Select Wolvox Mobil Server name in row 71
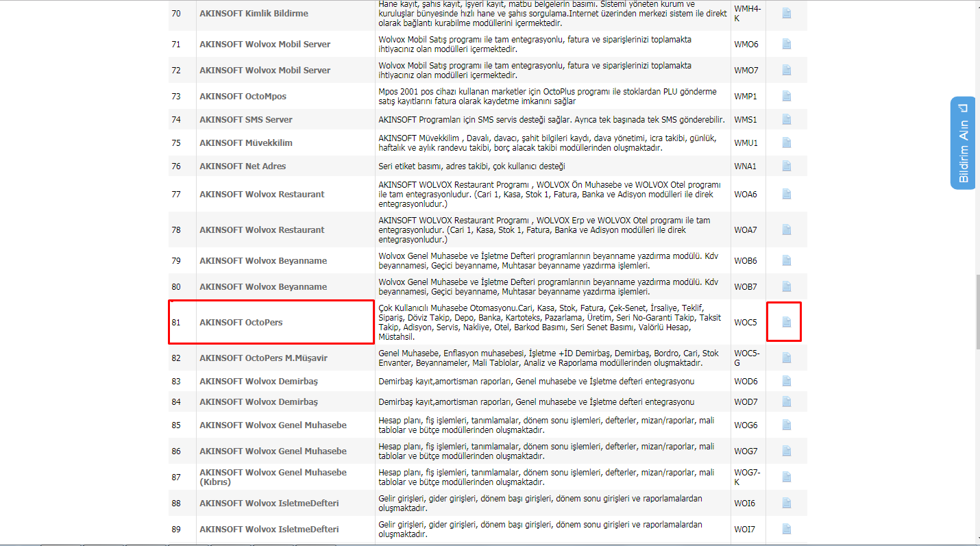 tap(265, 44)
